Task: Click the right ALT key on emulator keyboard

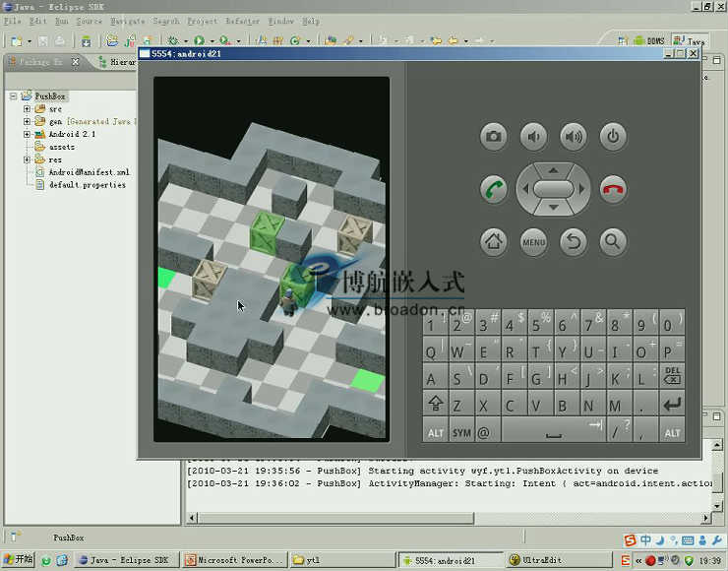Action: (x=672, y=430)
